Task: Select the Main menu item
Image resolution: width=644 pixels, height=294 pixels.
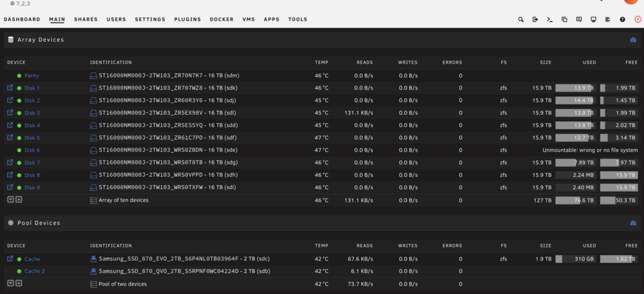Action: [57, 19]
